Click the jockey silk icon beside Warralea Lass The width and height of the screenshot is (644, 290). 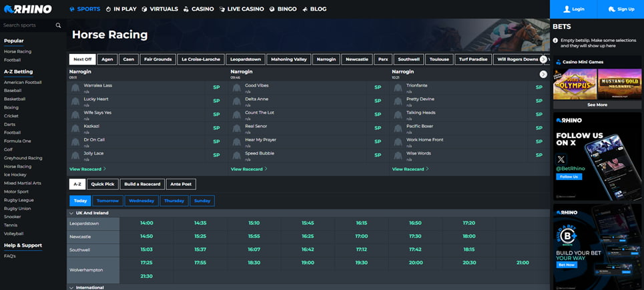pos(75,88)
